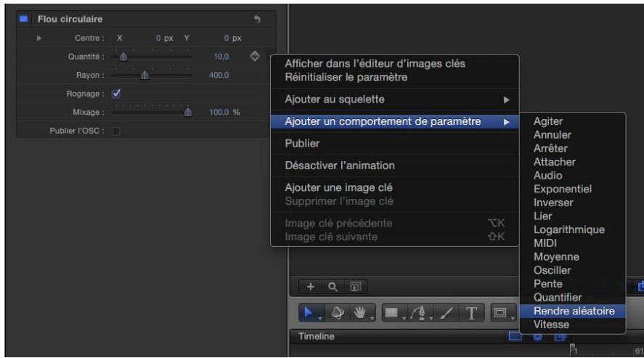
Task: Click the Centre X value field
Action: pyautogui.click(x=158, y=38)
